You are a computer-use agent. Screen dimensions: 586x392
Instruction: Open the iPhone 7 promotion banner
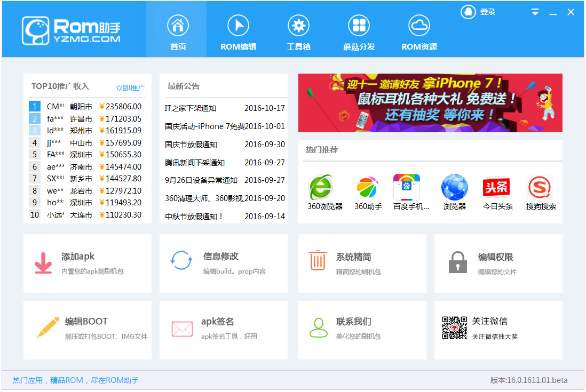coord(430,102)
